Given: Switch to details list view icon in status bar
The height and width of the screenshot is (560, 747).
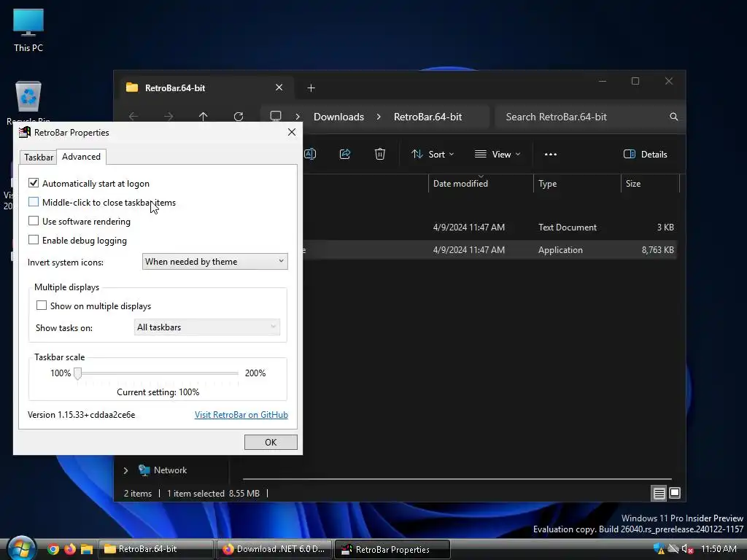Looking at the screenshot, I should coord(659,494).
